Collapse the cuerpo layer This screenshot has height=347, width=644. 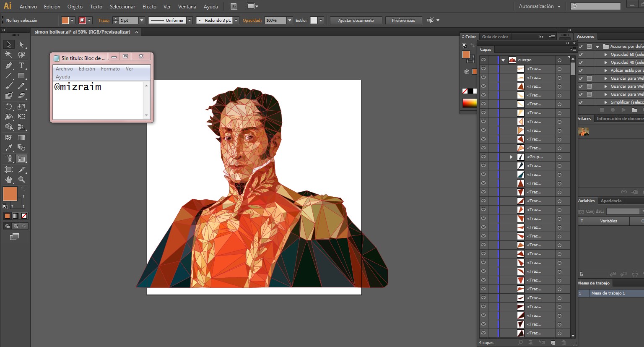(x=503, y=60)
